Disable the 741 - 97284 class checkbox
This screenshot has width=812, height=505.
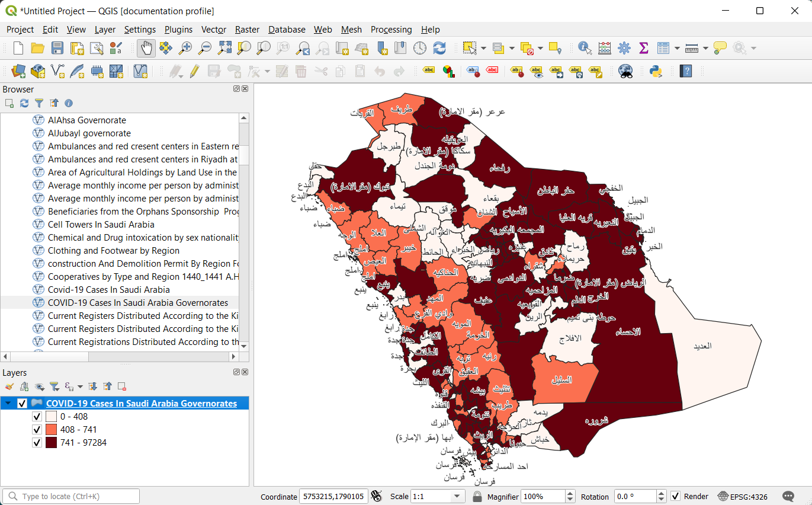coord(37,442)
